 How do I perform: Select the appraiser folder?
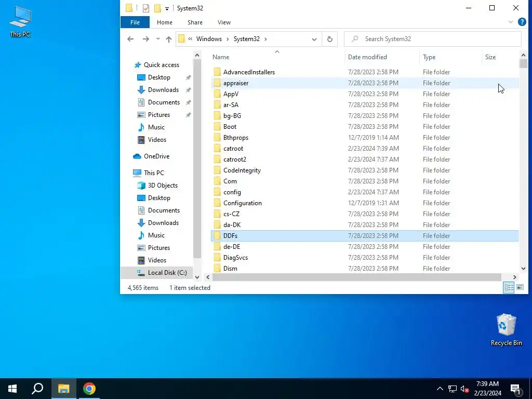(x=236, y=83)
